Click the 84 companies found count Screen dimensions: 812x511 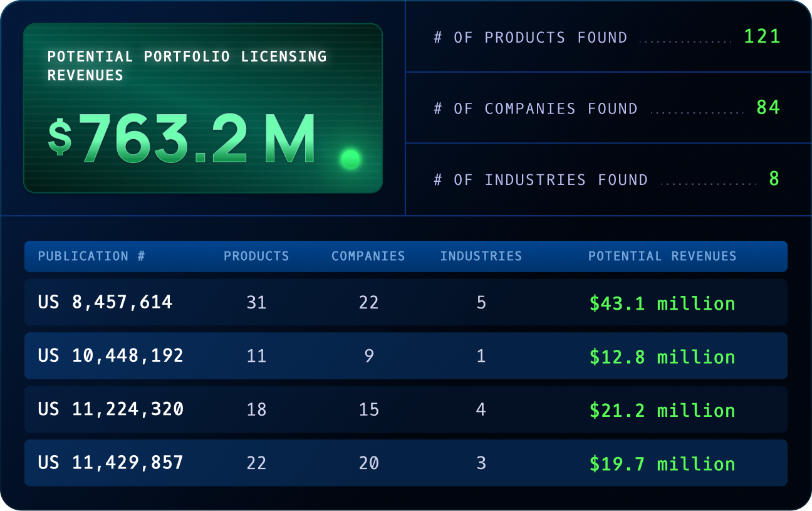[x=768, y=108]
